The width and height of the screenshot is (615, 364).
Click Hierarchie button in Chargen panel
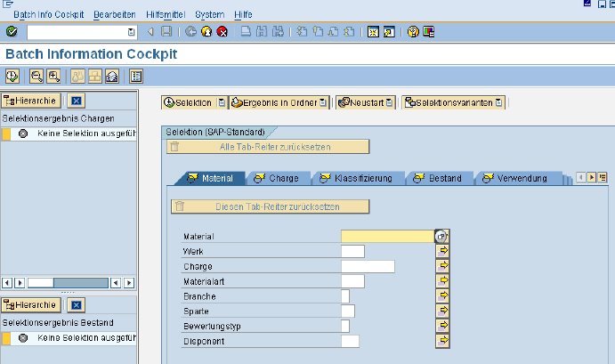[31, 101]
